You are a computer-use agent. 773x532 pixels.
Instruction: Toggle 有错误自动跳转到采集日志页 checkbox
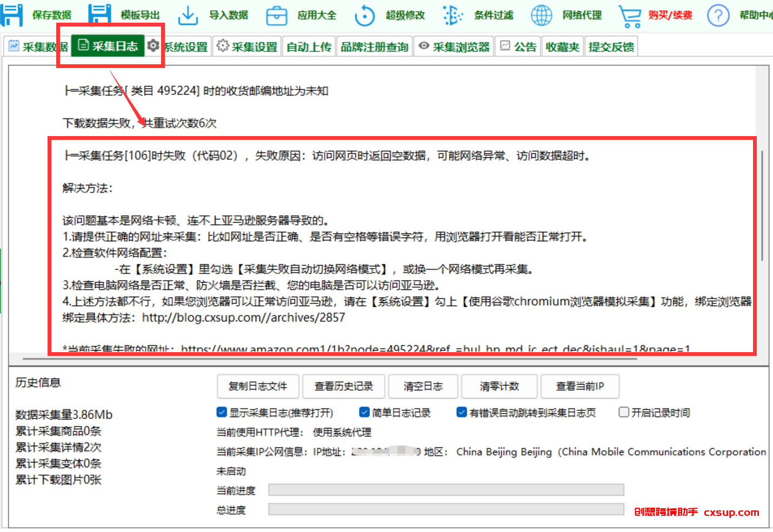click(462, 412)
